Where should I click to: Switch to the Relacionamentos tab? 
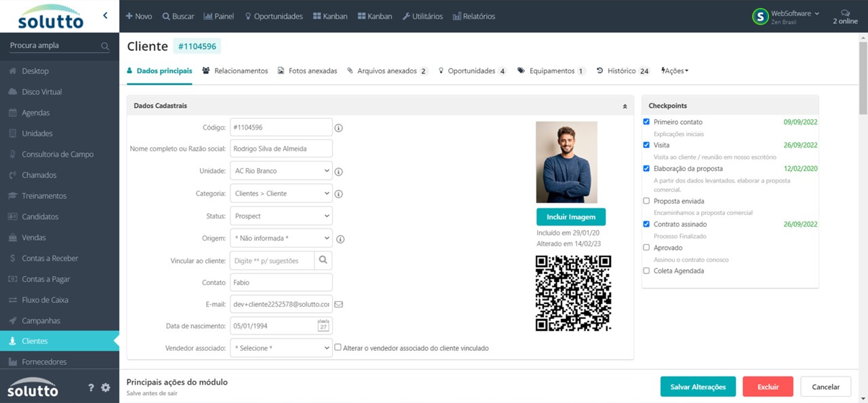[x=235, y=71]
